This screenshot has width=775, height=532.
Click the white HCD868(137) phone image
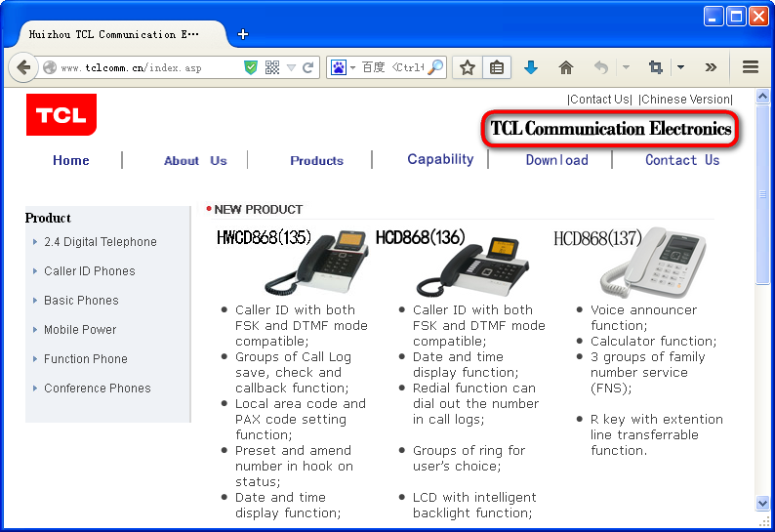[x=653, y=262]
